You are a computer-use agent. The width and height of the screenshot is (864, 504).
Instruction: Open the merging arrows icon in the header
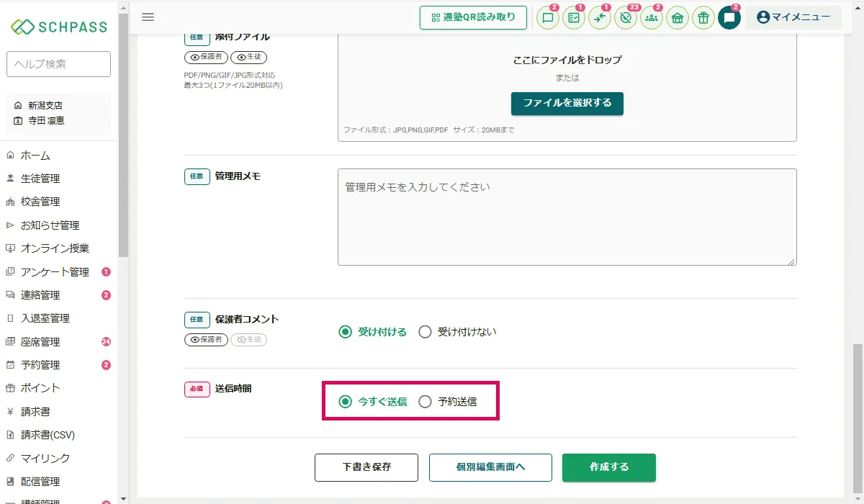[x=600, y=18]
